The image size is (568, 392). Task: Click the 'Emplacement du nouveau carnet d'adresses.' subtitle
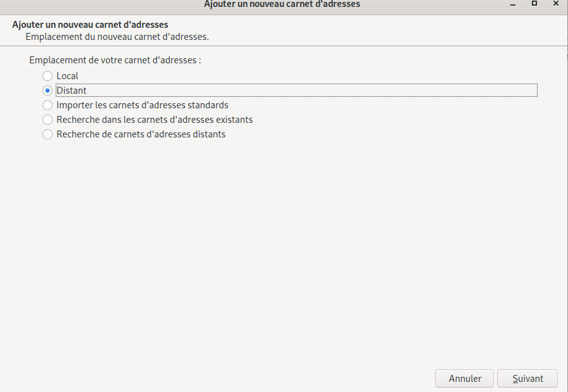click(x=117, y=37)
